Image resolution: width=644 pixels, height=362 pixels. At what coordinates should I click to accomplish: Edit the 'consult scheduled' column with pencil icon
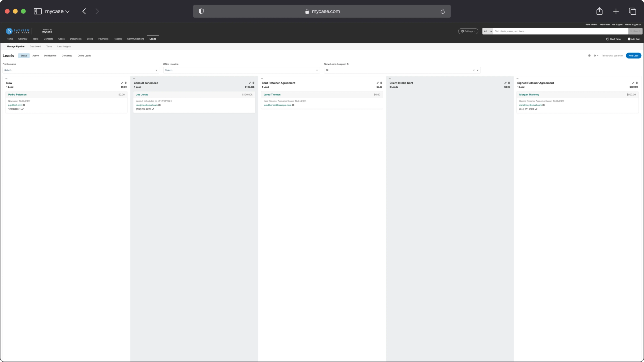250,83
